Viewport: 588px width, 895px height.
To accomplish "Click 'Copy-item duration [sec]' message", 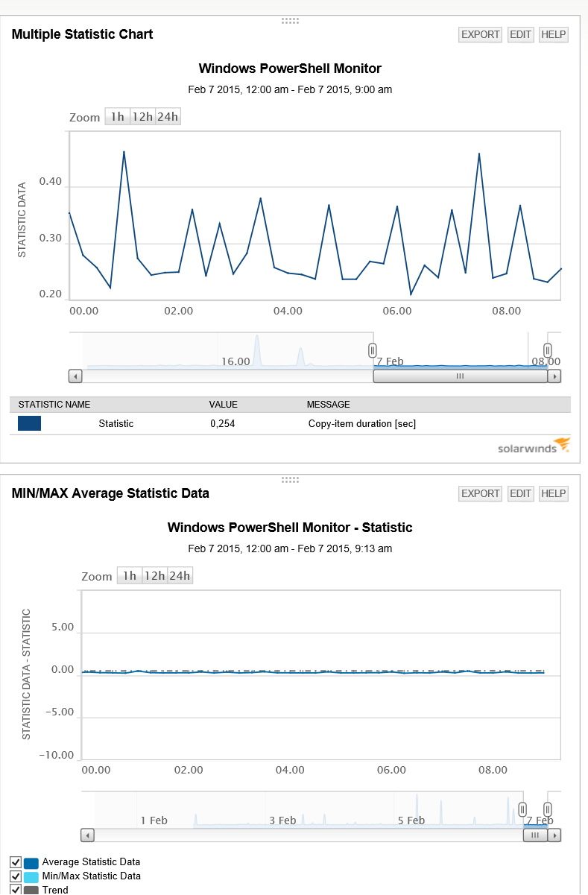I will tap(362, 423).
